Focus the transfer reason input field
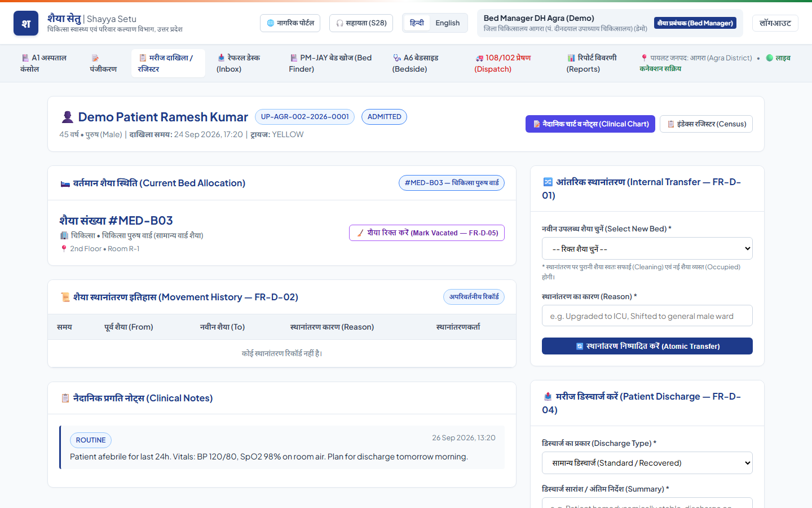This screenshot has height=508, width=812. pyautogui.click(x=647, y=316)
